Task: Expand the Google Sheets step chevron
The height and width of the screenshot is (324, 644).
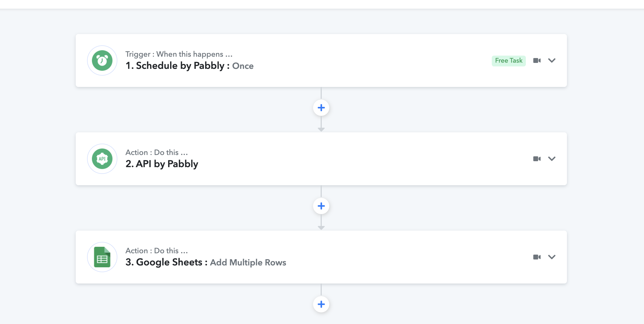Action: coord(552,257)
